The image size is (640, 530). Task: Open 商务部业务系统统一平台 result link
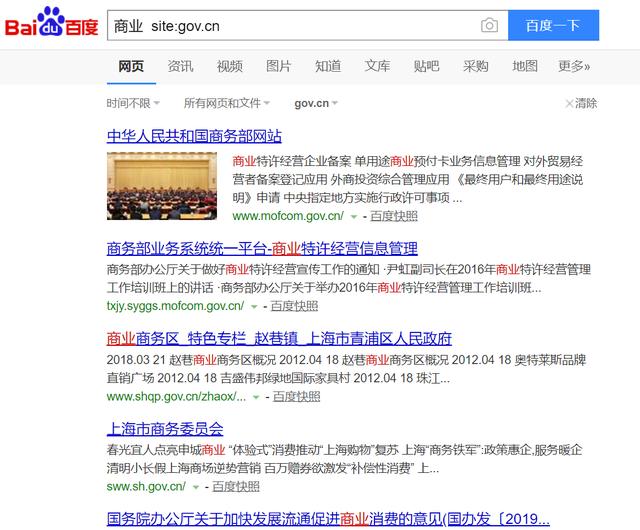tap(262, 249)
